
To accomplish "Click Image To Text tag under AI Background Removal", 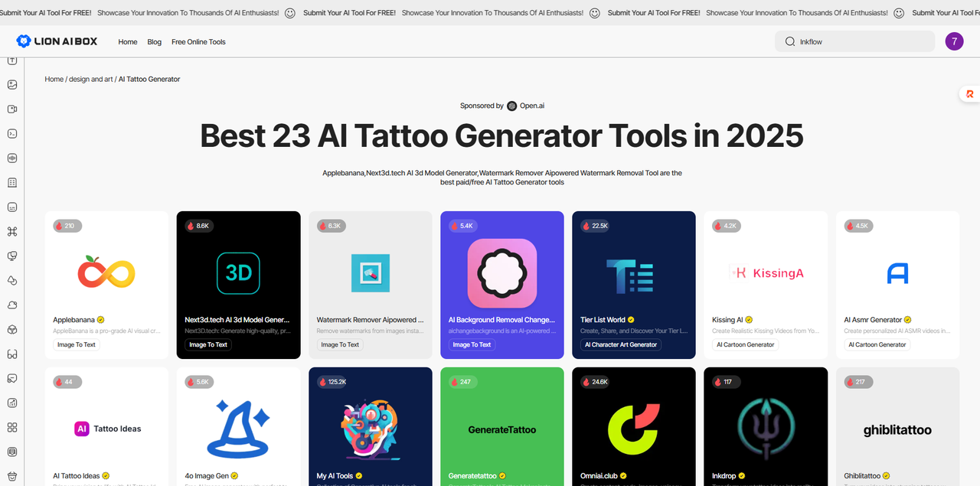I will [x=472, y=344].
